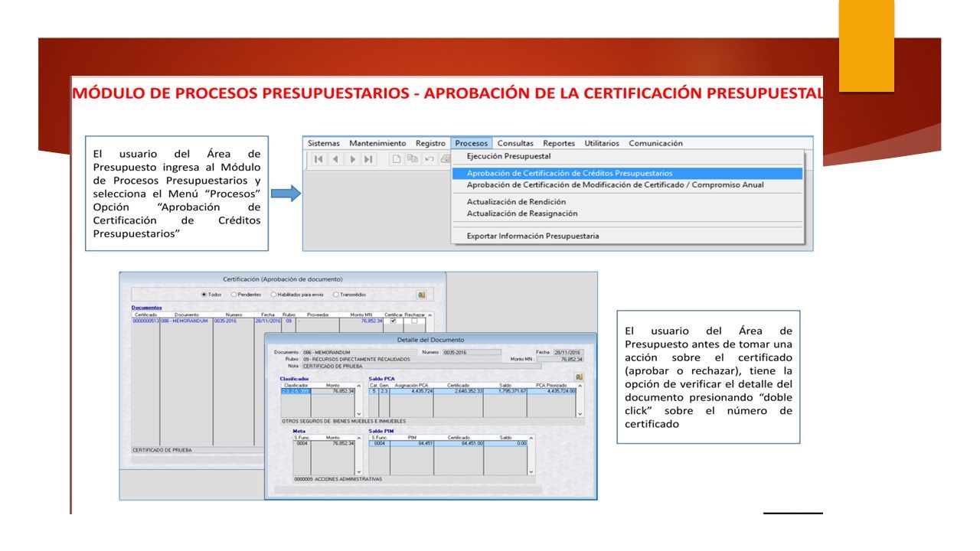
Task: Click the Monto MN 76,852.34 cell in Documentos
Action: [362, 321]
